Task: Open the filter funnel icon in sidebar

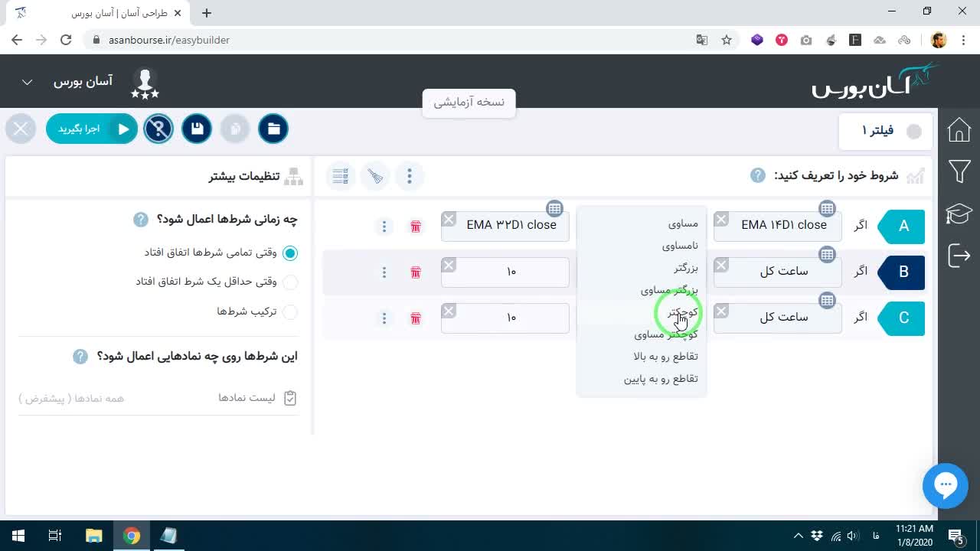Action: pos(959,171)
